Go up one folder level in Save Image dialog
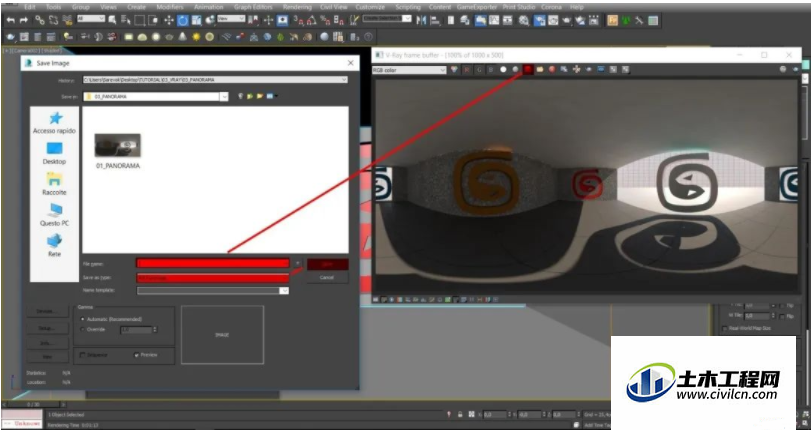This screenshot has height=430, width=812. (250, 96)
